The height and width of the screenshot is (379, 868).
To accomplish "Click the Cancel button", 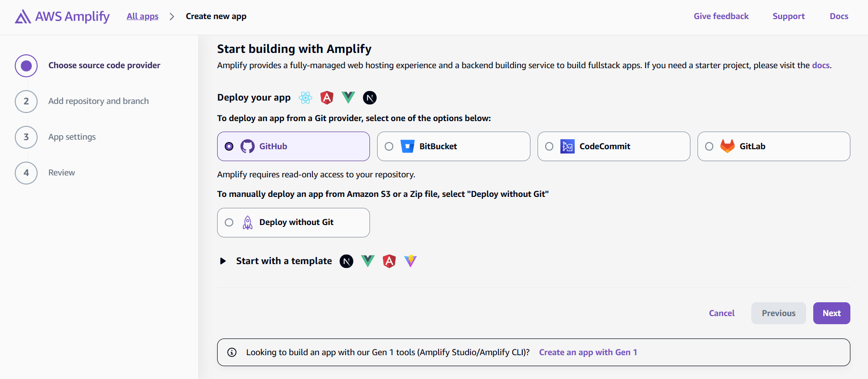I will (x=722, y=313).
